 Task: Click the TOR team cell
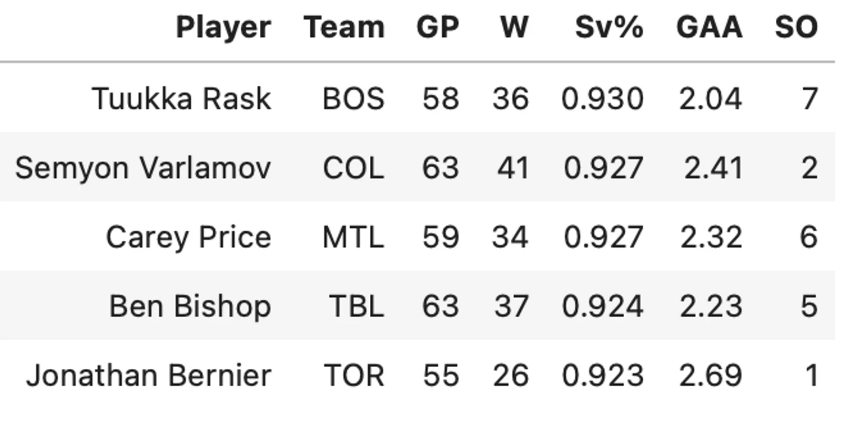coord(354,375)
